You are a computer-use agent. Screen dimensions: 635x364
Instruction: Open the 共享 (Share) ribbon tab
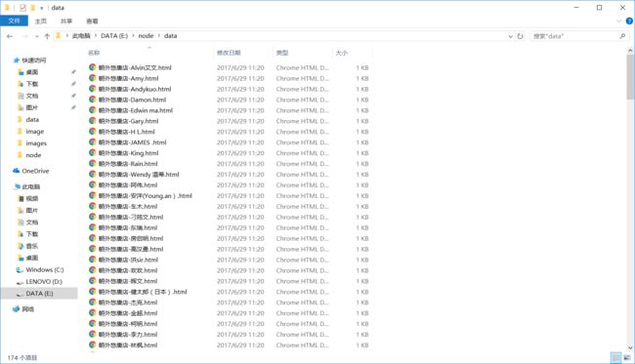(66, 21)
